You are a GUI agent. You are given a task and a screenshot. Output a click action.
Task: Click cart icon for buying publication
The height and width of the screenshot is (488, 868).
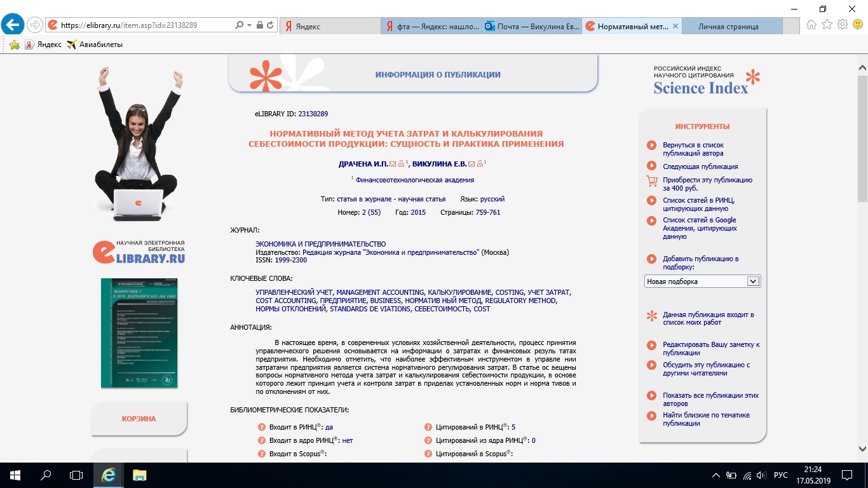pos(651,181)
